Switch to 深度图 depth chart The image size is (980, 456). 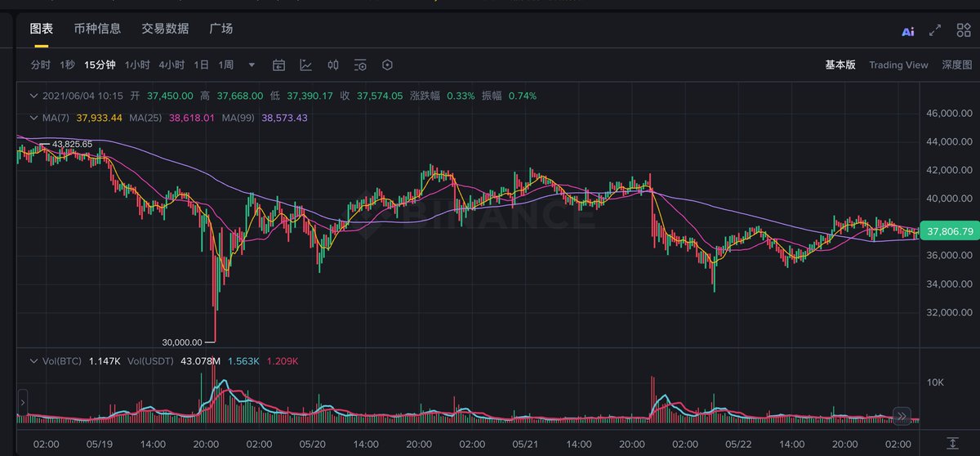pyautogui.click(x=957, y=65)
